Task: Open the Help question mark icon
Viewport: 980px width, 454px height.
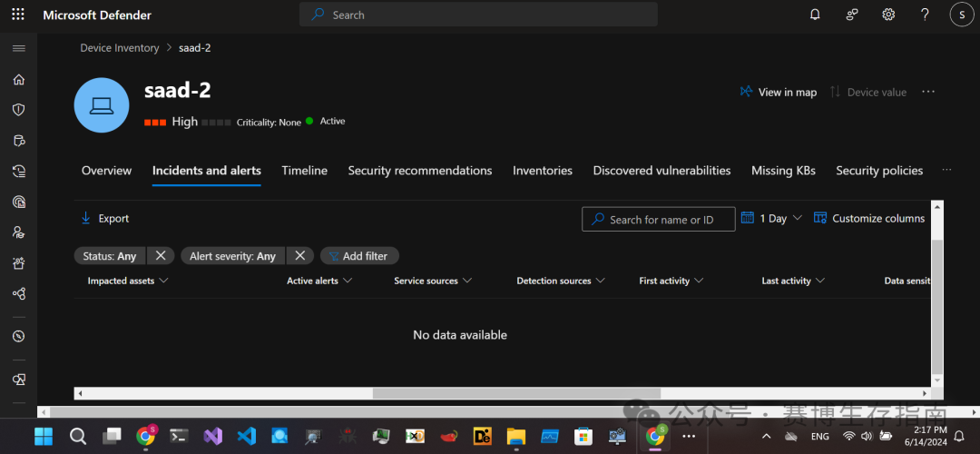Action: pyautogui.click(x=925, y=15)
